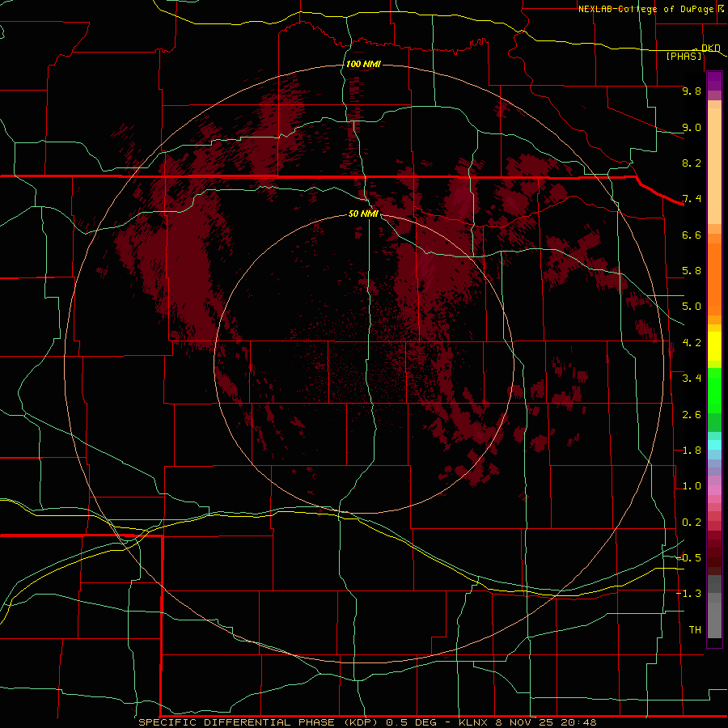728x728 pixels.
Task: Click the 7.4 value on the color scale
Action: [692, 199]
